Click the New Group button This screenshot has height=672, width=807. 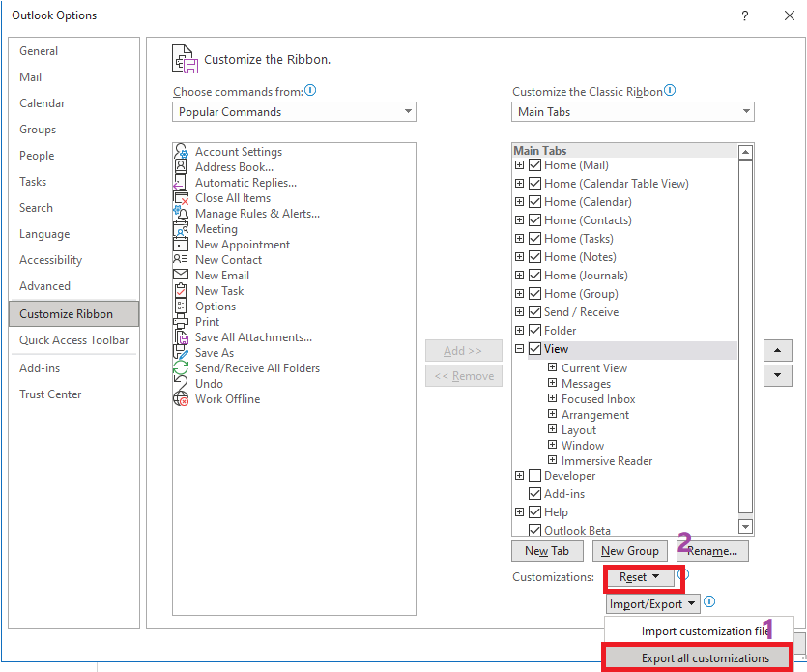(x=630, y=551)
